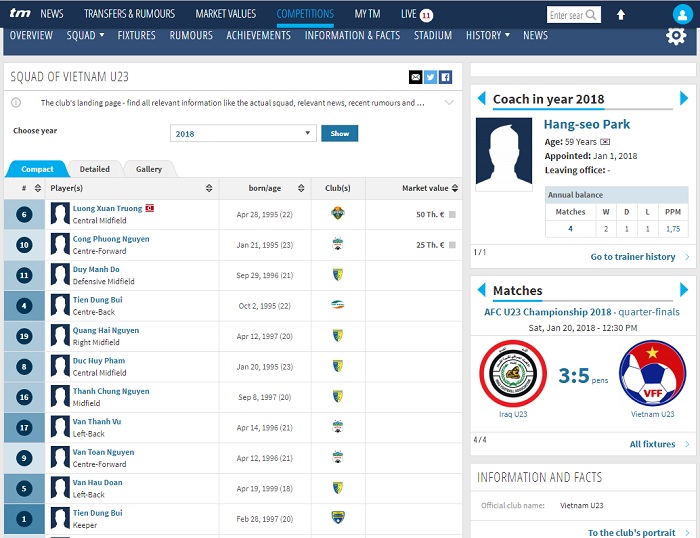Go to previous coach using left arrow
The width and height of the screenshot is (700, 538).
click(x=481, y=99)
